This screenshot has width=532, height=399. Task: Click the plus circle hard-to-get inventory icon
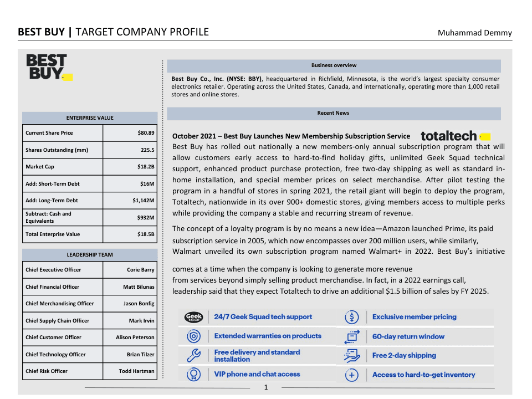point(352,375)
